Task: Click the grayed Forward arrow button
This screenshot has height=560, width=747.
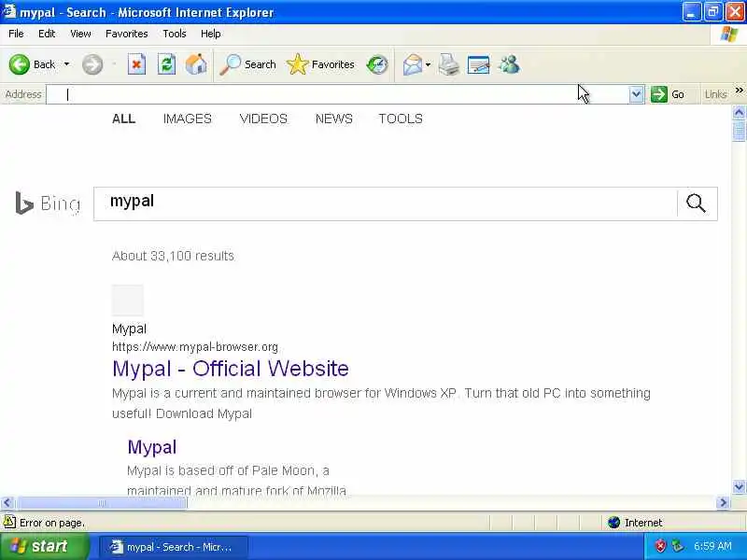Action: point(92,64)
